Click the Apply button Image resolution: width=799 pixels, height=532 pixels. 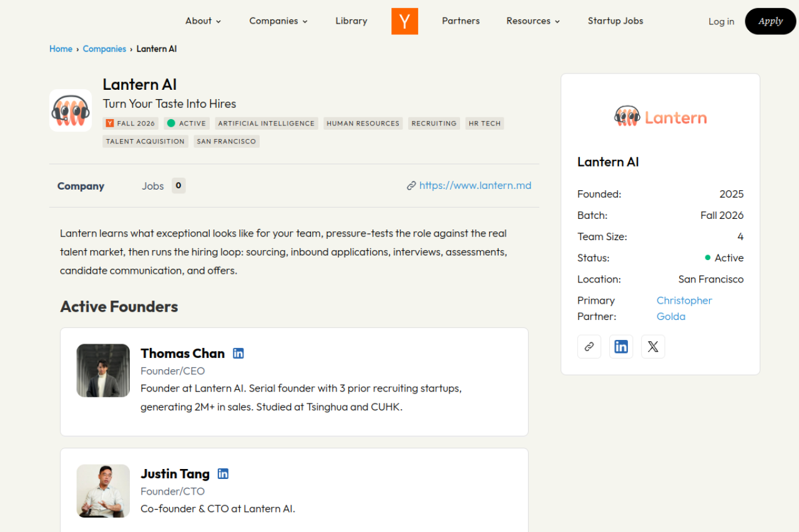coord(770,21)
